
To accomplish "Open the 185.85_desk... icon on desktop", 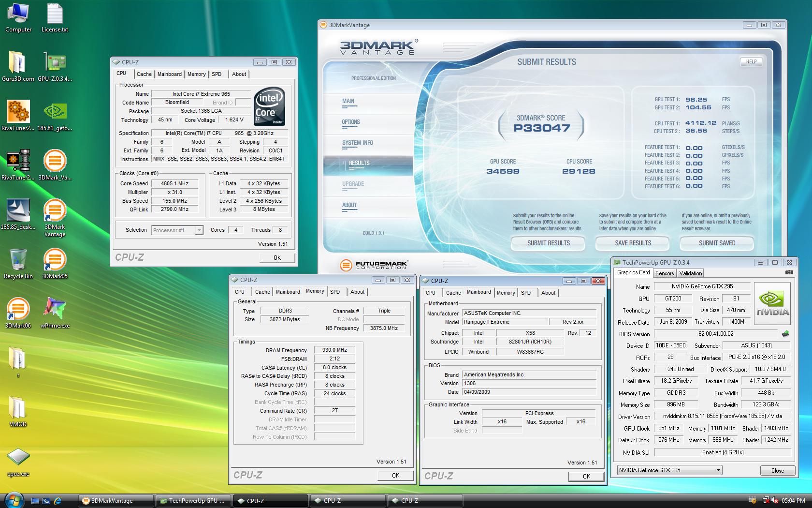I will (x=18, y=214).
